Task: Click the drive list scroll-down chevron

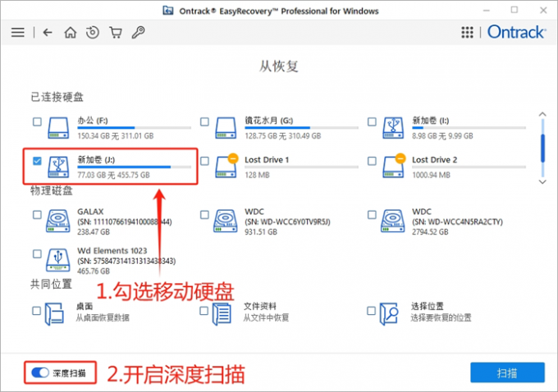Action: click(542, 182)
